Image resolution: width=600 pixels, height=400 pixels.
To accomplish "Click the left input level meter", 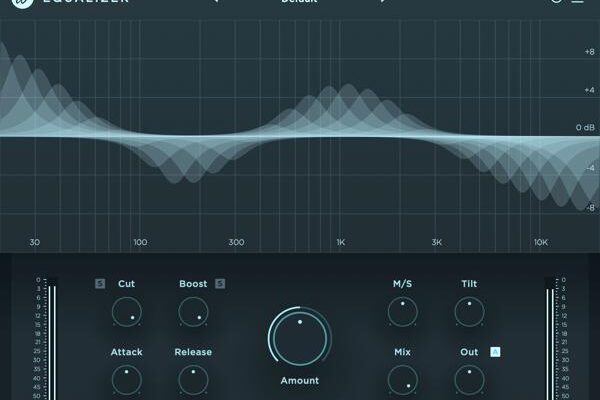I will 53,340.
